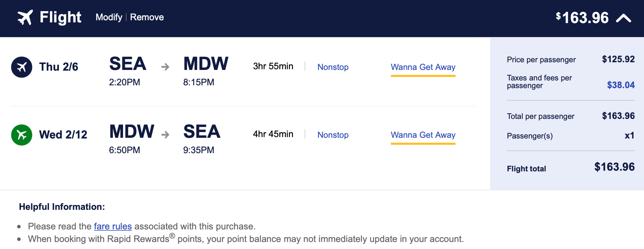Click the Thu 2/6 departure date

pyautogui.click(x=59, y=67)
